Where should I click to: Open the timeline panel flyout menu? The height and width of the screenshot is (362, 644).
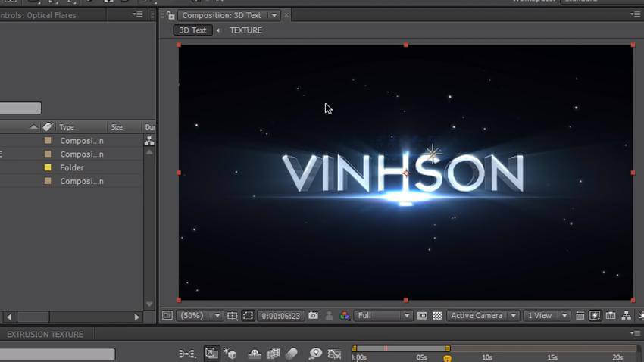coord(635,333)
